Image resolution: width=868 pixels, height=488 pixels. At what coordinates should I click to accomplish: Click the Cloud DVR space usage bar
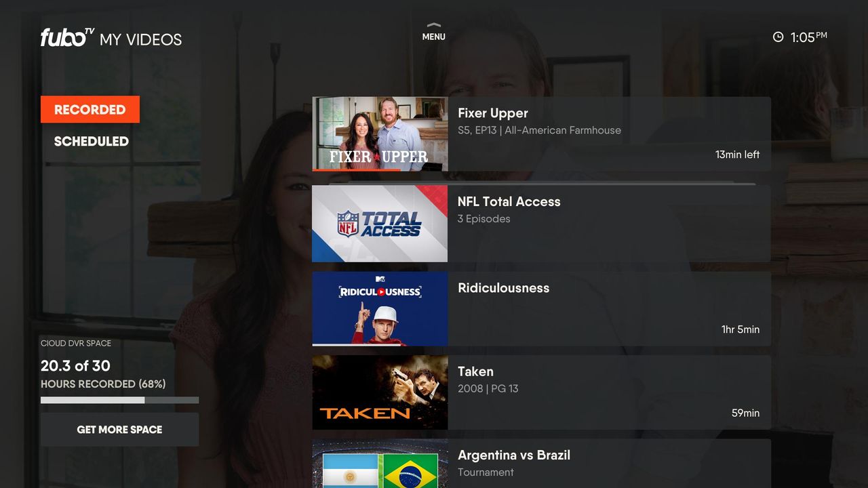click(x=119, y=400)
